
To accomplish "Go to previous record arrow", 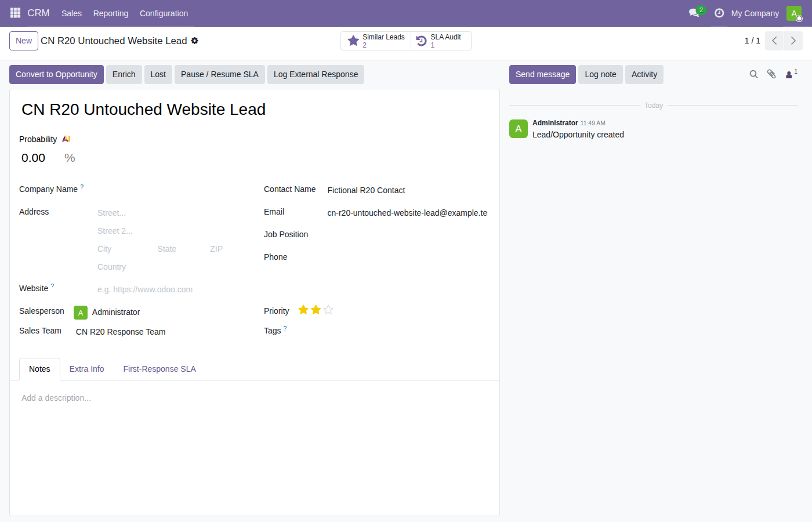I will 774,41.
